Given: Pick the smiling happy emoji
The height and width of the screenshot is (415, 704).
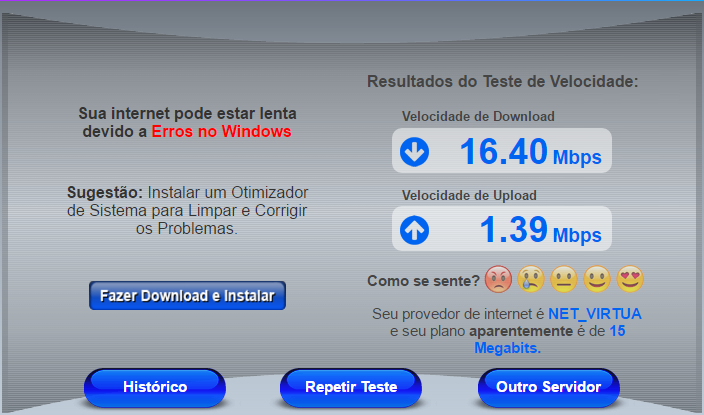Looking at the screenshot, I should click(x=597, y=279).
